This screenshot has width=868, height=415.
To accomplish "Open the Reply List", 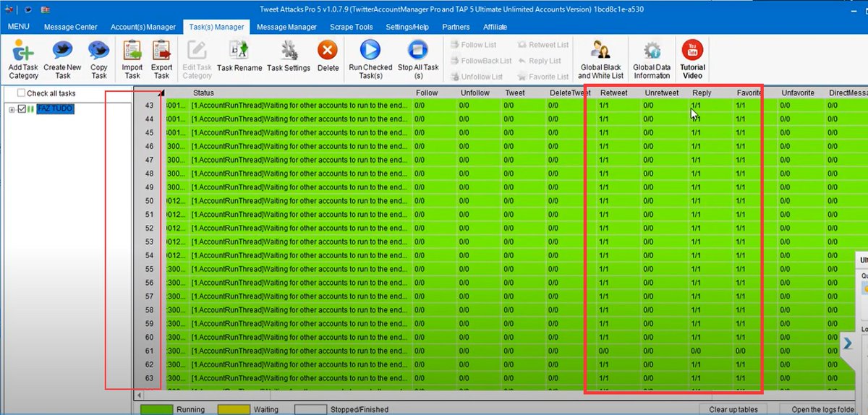I will [539, 61].
